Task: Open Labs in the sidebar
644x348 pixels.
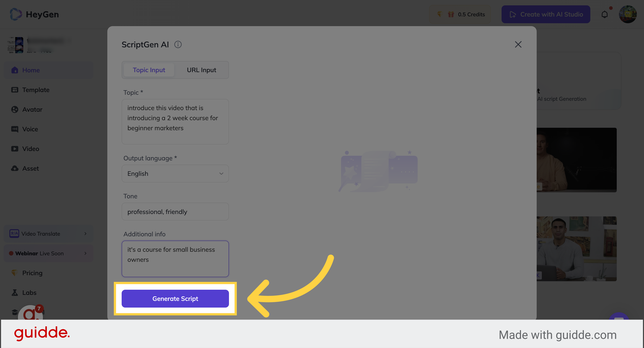Action: coord(49,292)
